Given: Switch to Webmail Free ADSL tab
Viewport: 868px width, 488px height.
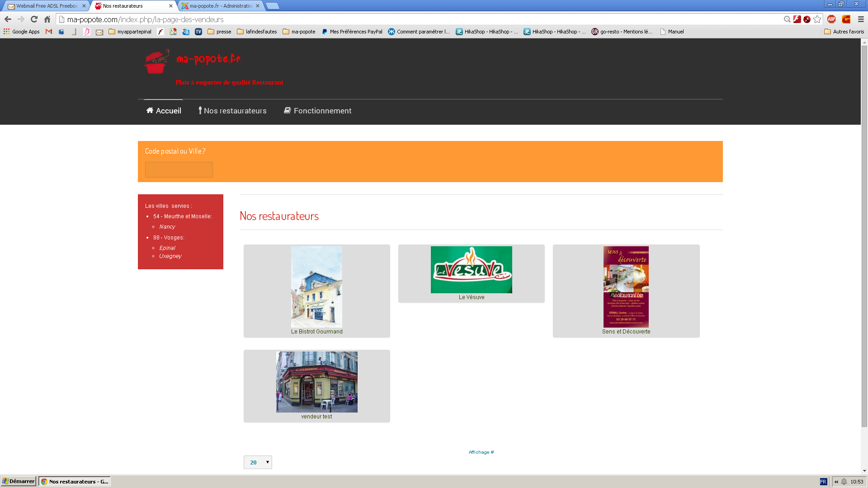Looking at the screenshot, I should [x=46, y=6].
